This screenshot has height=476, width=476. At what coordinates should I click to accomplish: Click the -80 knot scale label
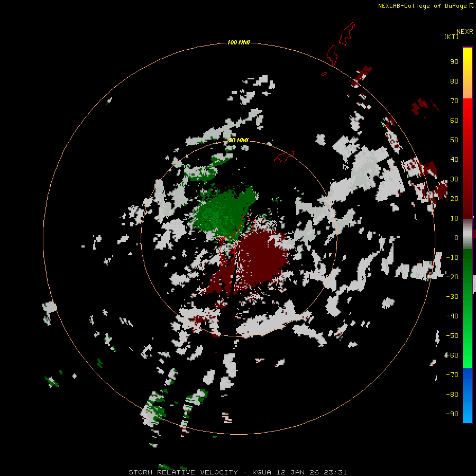(452, 395)
